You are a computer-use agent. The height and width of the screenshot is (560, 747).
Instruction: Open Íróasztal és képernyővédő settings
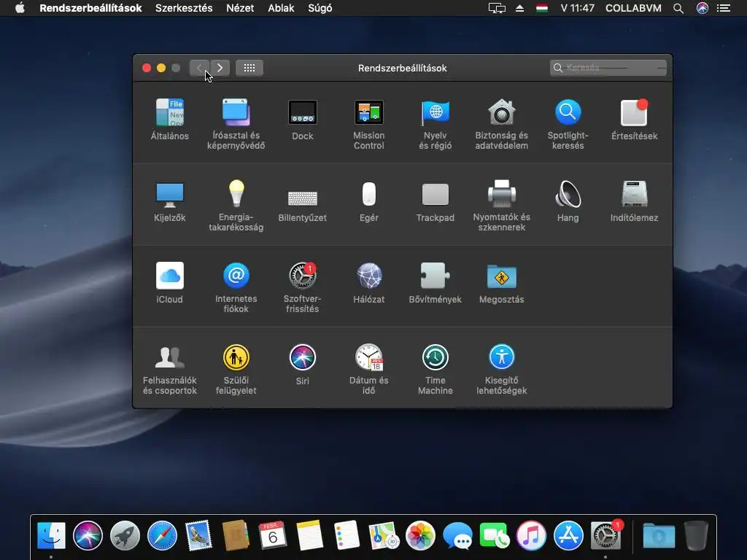(236, 124)
